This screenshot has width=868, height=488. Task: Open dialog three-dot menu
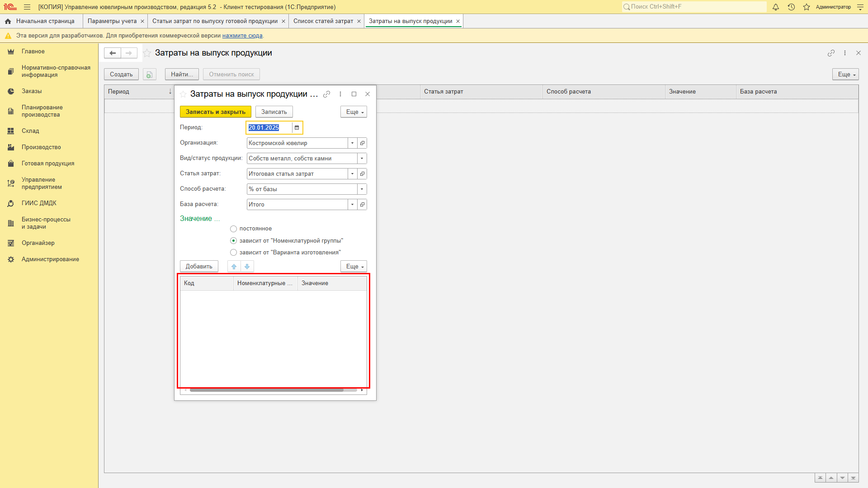(x=340, y=94)
